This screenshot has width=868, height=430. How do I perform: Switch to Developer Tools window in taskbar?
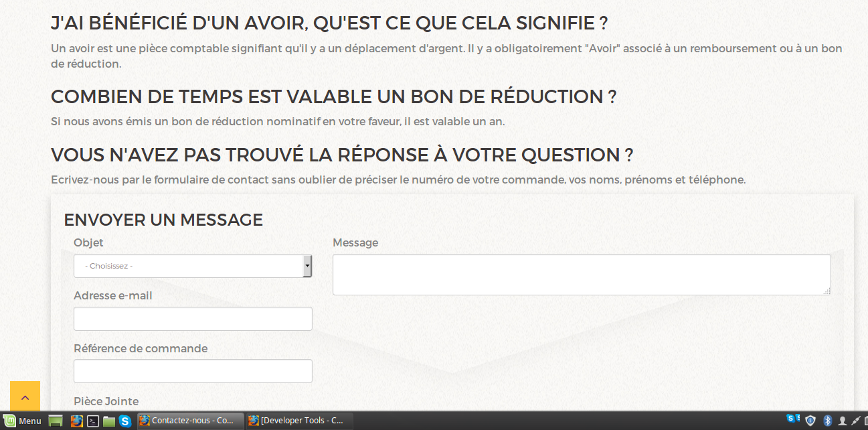point(296,421)
